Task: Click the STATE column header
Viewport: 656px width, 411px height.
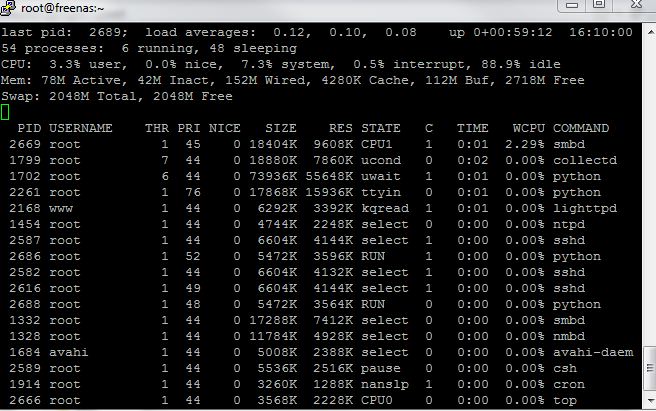Action: click(x=381, y=128)
